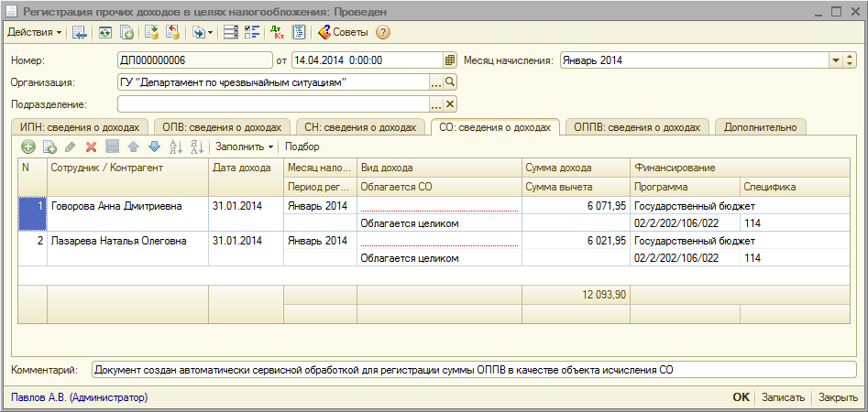Click the green add row icon
The height and width of the screenshot is (412, 868).
tap(27, 146)
